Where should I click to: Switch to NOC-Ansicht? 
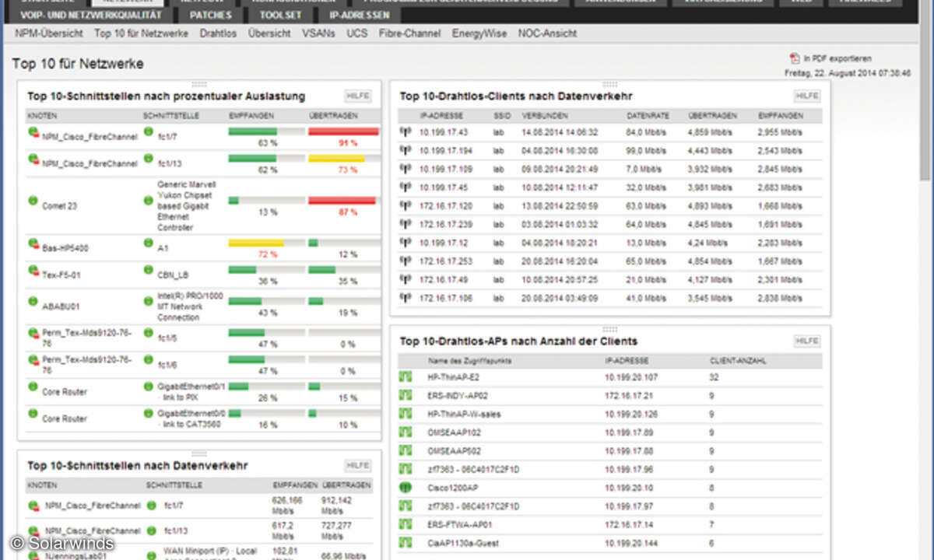tap(548, 33)
